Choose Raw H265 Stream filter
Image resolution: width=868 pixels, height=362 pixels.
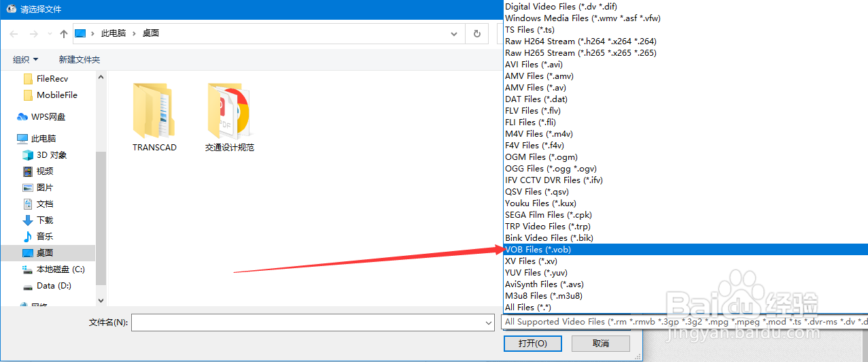pos(686,52)
